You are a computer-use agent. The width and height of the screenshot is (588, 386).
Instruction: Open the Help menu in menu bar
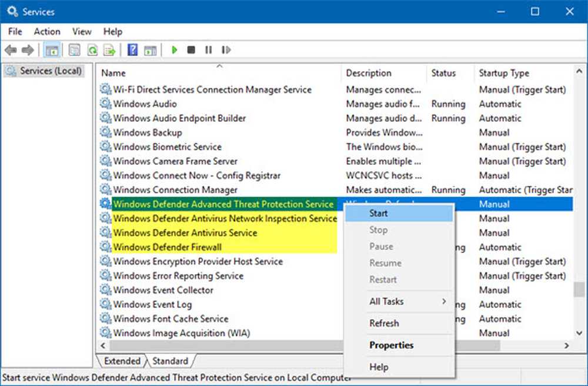[x=112, y=32]
